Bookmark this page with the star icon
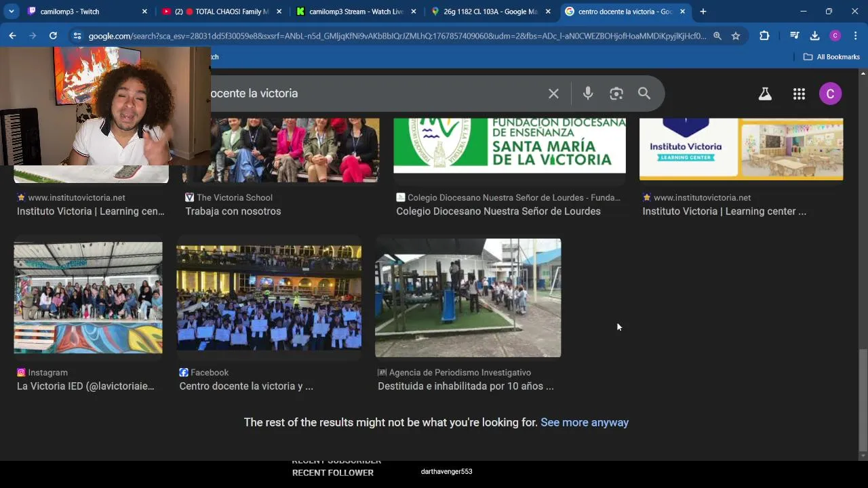The image size is (868, 488). pyautogui.click(x=736, y=36)
